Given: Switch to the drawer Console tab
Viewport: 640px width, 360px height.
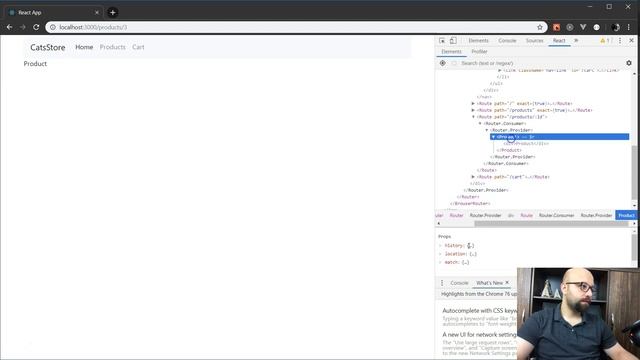Looking at the screenshot, I should (459, 283).
